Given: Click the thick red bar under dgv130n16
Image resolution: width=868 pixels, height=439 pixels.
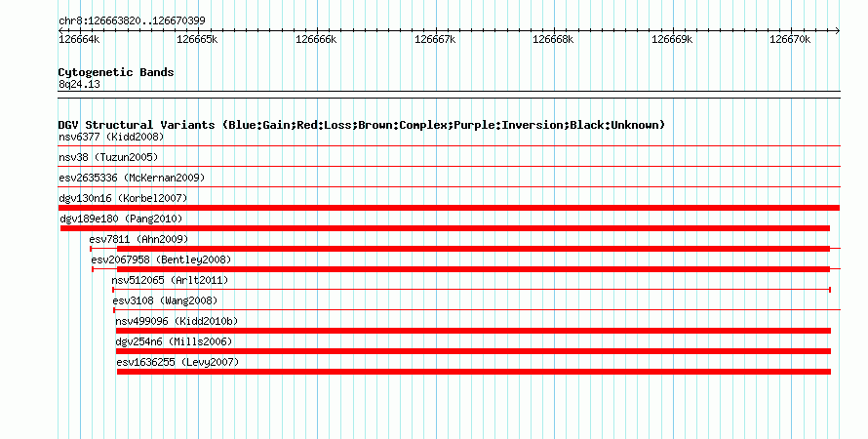Looking at the screenshot, I should [449, 208].
